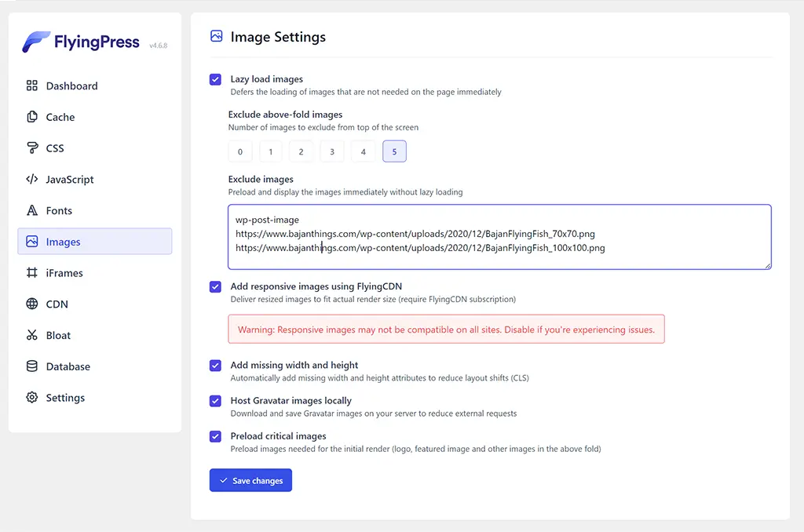Click the Bloat scissors icon
Image resolution: width=804 pixels, height=532 pixels.
(31, 335)
